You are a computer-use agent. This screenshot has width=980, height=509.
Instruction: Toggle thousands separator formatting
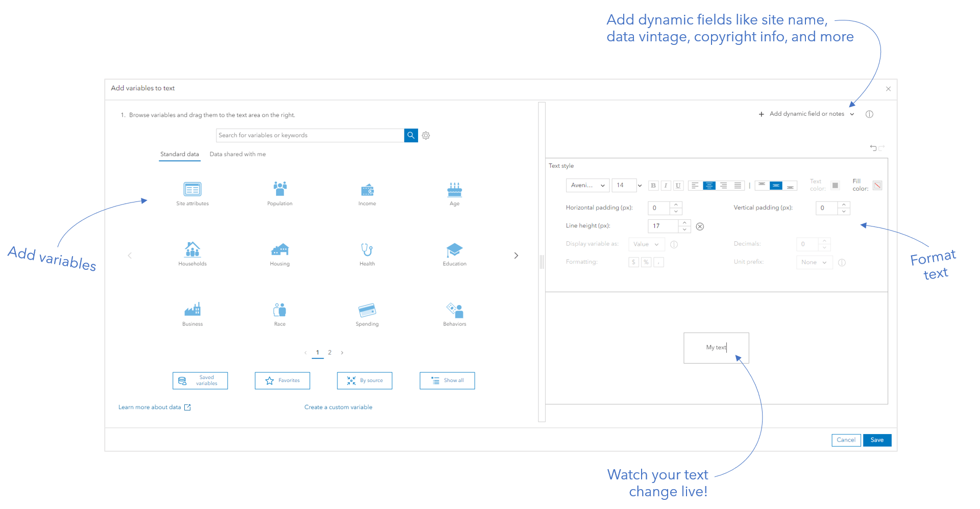pos(659,262)
